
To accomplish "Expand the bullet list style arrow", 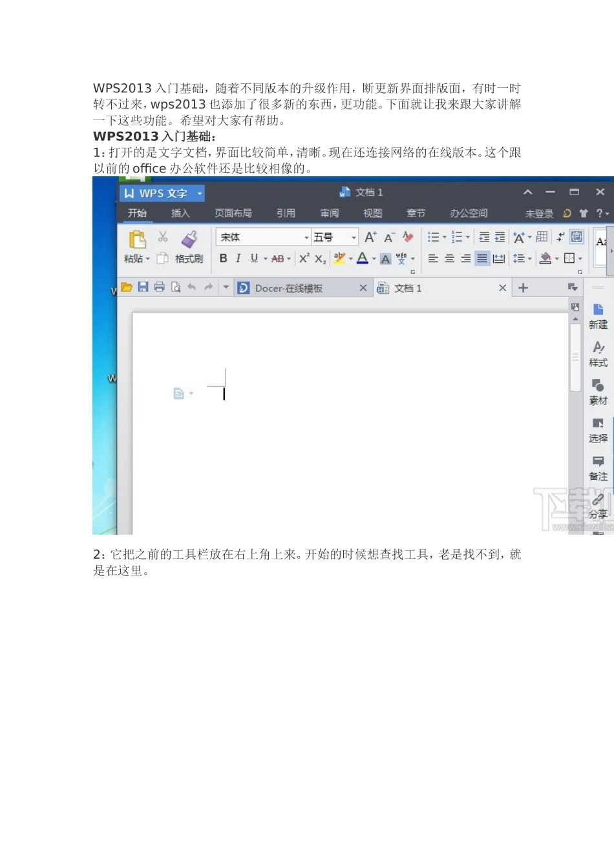I will (x=444, y=237).
